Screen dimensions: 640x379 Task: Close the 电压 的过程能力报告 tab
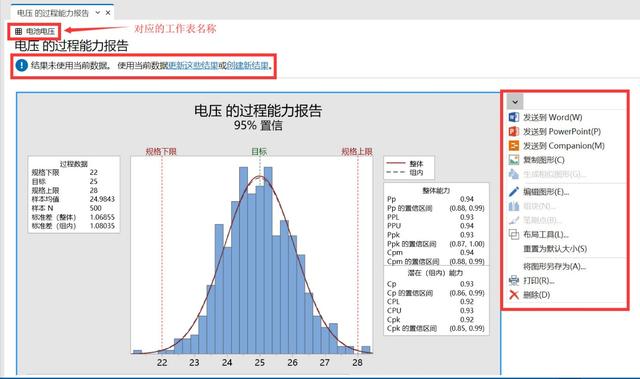(x=108, y=13)
